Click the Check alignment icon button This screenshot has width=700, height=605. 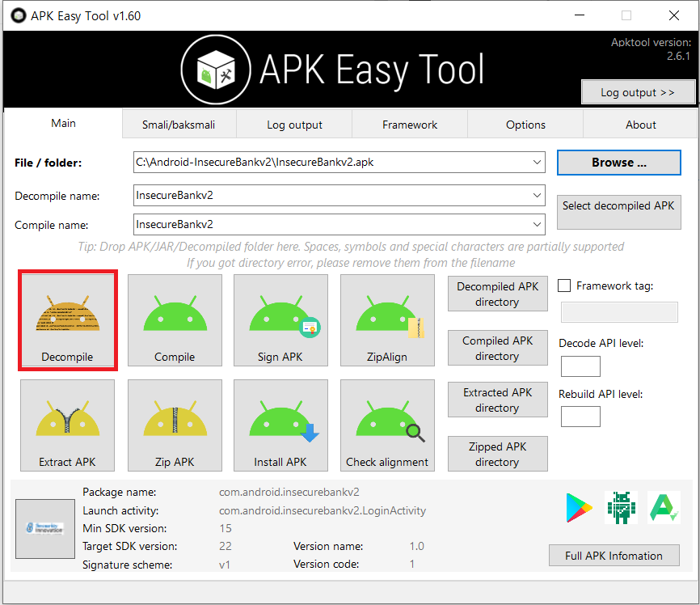(x=387, y=425)
